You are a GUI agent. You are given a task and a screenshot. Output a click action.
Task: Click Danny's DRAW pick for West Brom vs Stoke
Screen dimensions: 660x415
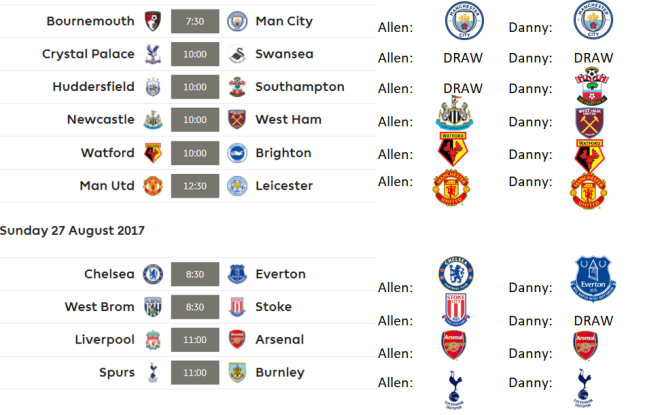594,320
